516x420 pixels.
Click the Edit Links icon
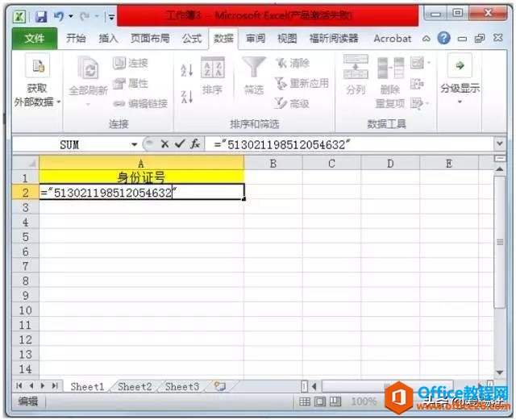click(119, 104)
